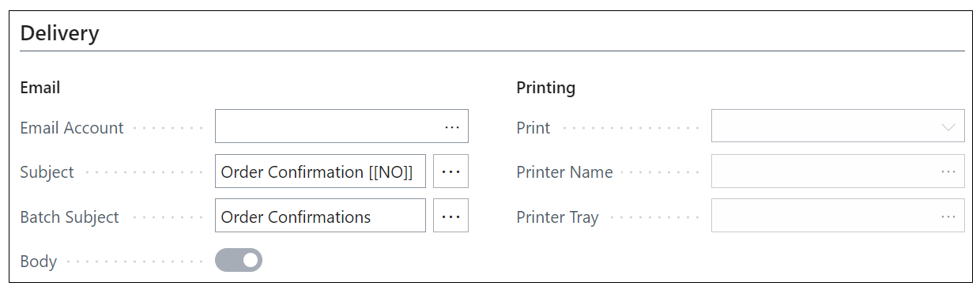The height and width of the screenshot is (290, 980).
Task: Focus the Email Account input field
Action: click(x=341, y=126)
